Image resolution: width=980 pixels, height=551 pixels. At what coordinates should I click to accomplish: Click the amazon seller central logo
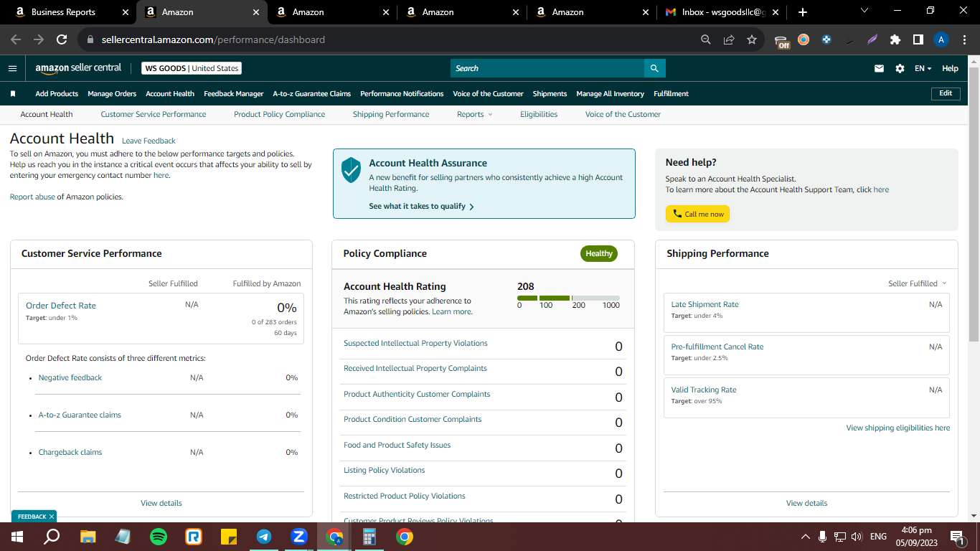pyautogui.click(x=78, y=68)
